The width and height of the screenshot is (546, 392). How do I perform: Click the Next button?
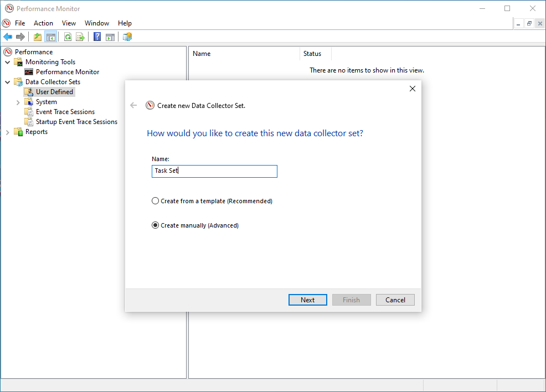307,300
